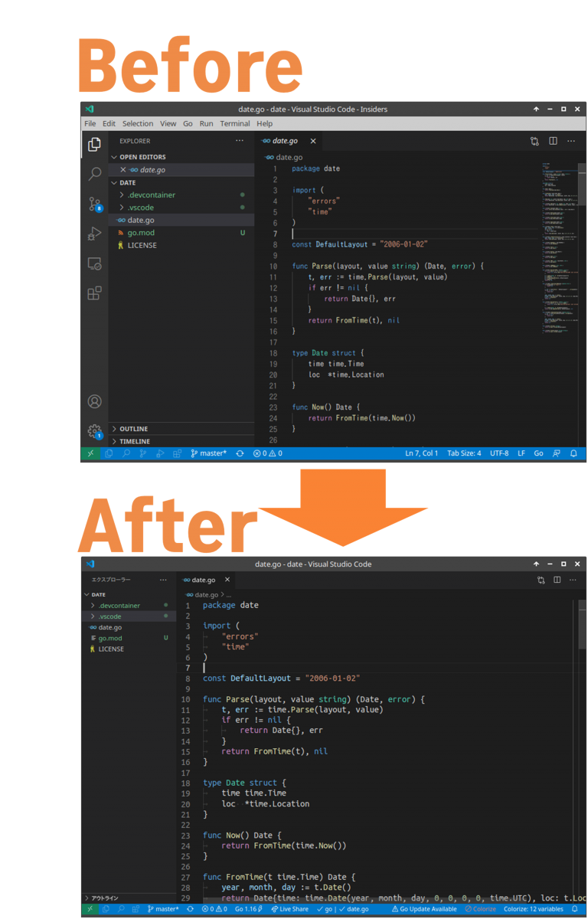
Task: Click green remote indicator in After window status bar
Action: tap(90, 909)
